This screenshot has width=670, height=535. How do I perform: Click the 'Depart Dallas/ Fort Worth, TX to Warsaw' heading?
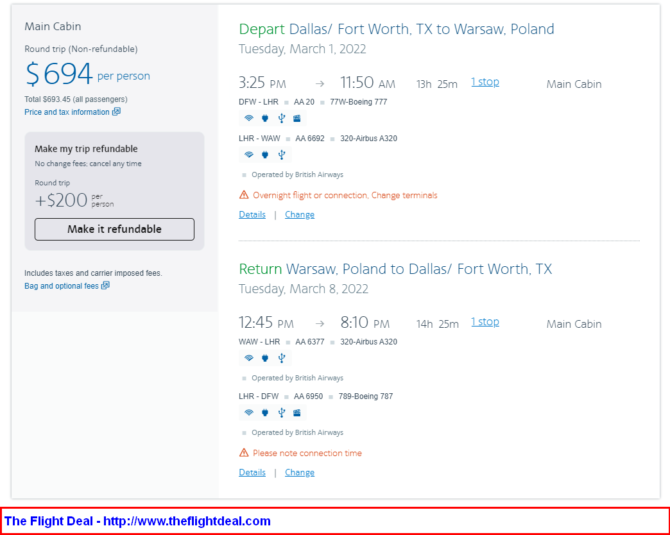[397, 29]
